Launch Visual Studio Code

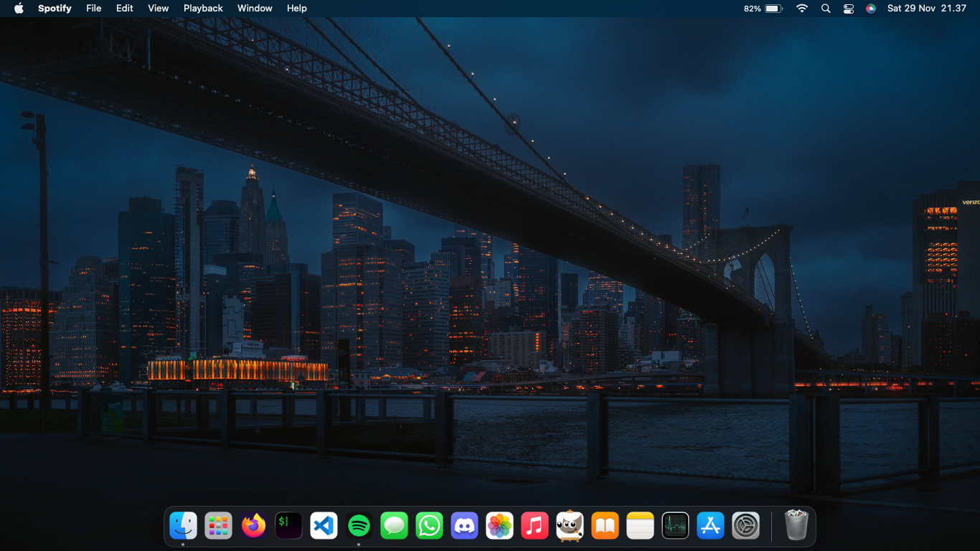pyautogui.click(x=324, y=525)
